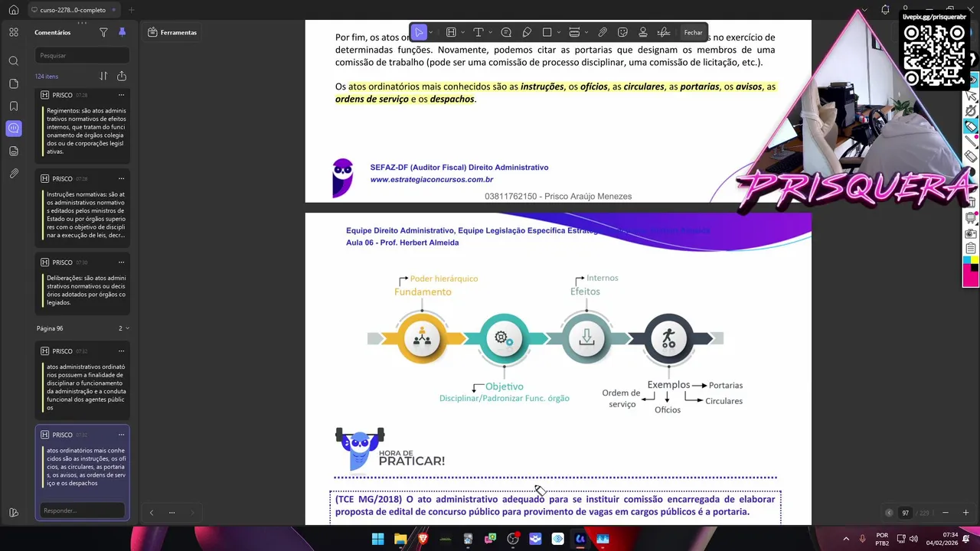Open the sticker tool

(622, 32)
